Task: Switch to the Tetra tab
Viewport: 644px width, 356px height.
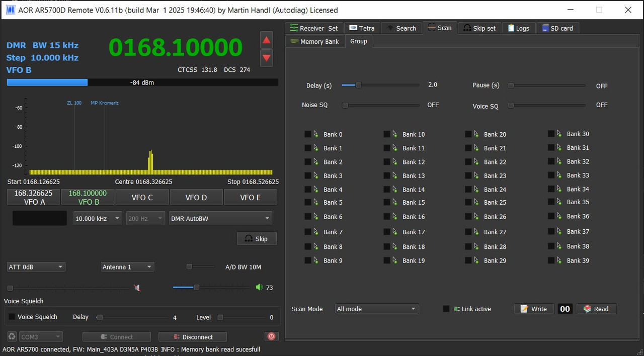Action: [x=362, y=28]
